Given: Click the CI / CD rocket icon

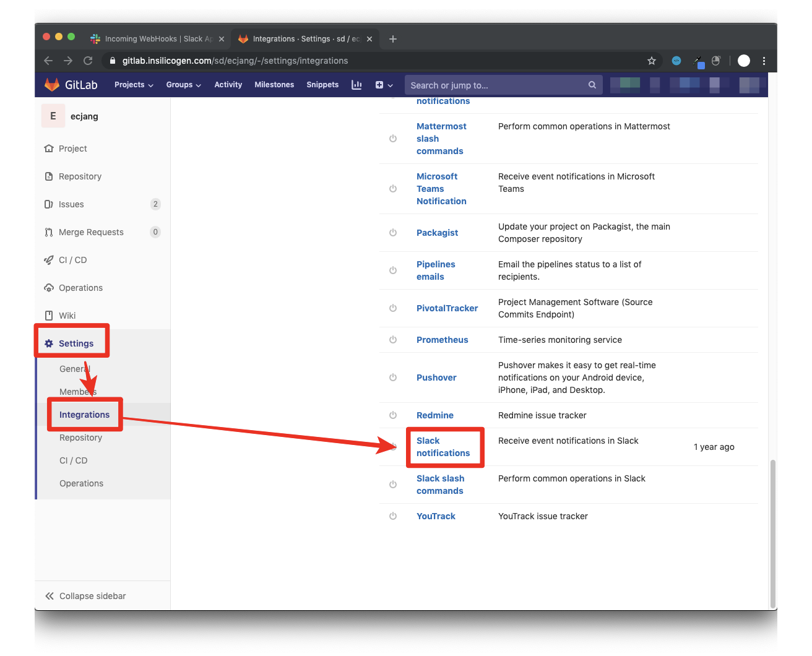Looking at the screenshot, I should (49, 260).
